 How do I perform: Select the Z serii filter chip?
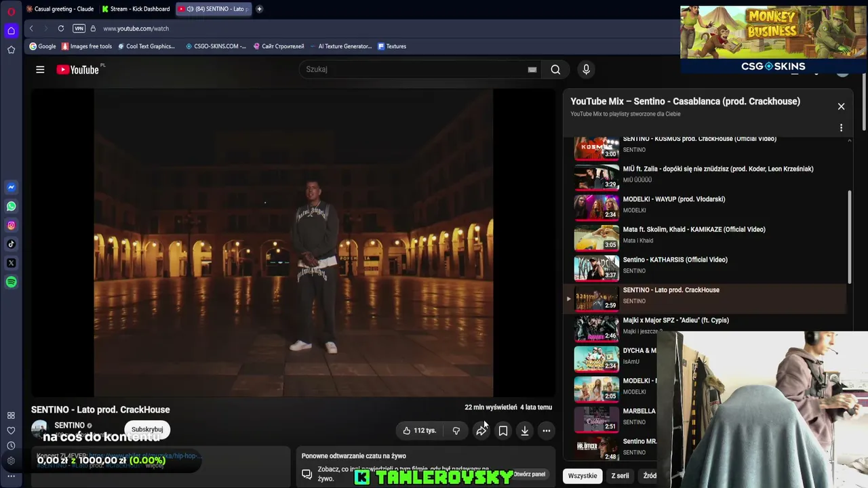point(620,476)
